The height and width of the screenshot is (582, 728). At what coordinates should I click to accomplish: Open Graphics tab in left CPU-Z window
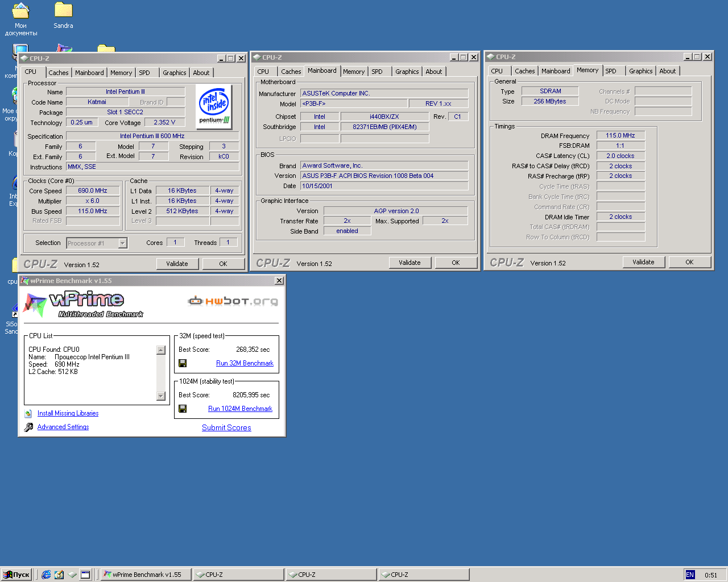point(174,73)
